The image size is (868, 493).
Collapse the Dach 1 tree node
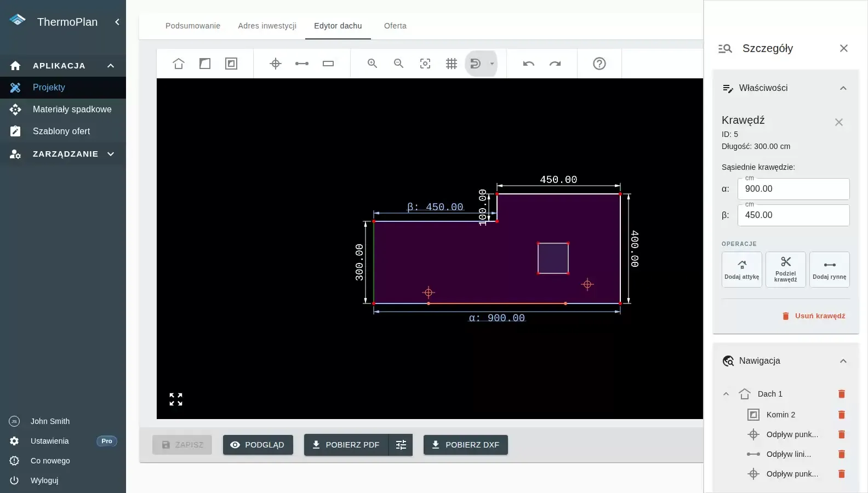coord(726,394)
